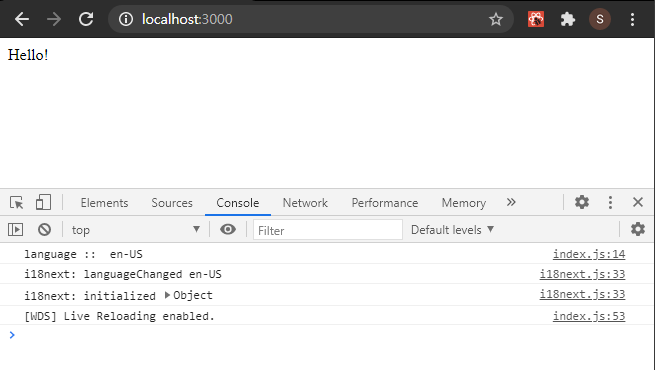Screen dimensions: 655x370
Task: Click the console prompt input line
Action: (328, 335)
